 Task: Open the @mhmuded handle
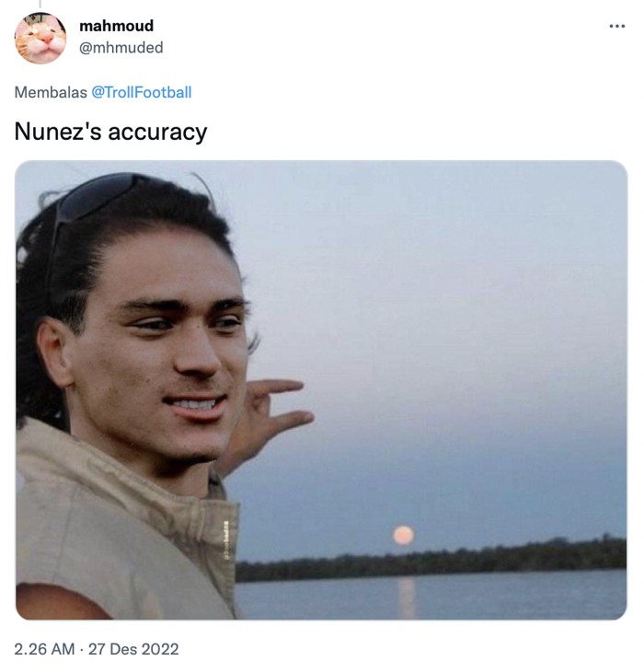click(x=121, y=47)
